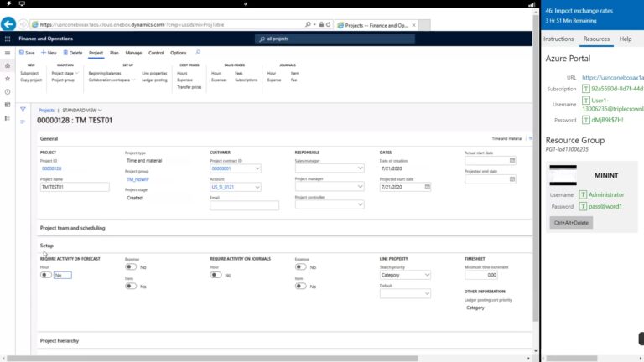644x362 pixels.
Task: Click type-text icon beside Azure Username
Action: (586, 101)
